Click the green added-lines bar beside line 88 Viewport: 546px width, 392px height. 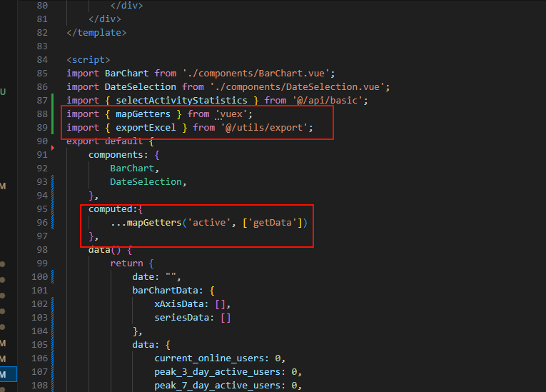tap(53, 114)
